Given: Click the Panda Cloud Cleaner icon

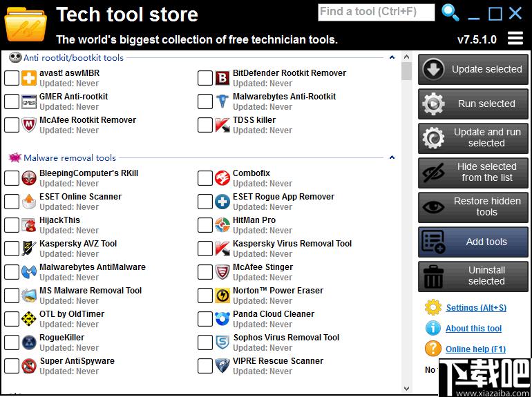Looking at the screenshot, I should click(222, 319).
